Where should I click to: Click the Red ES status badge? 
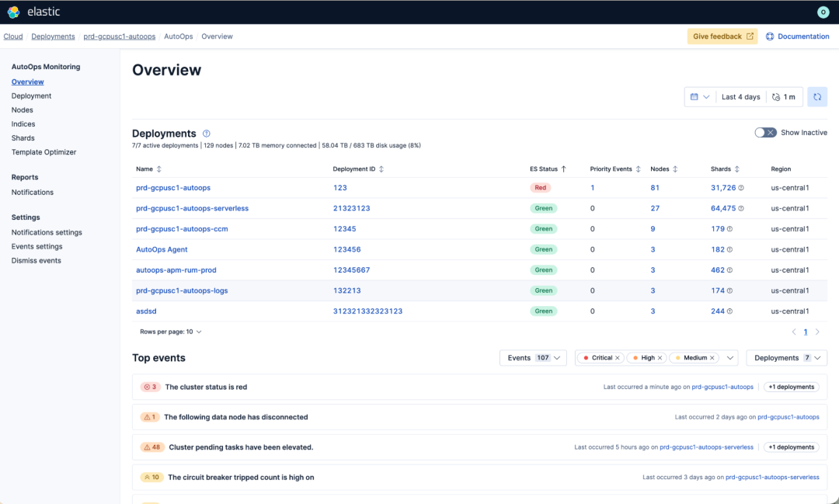point(541,188)
